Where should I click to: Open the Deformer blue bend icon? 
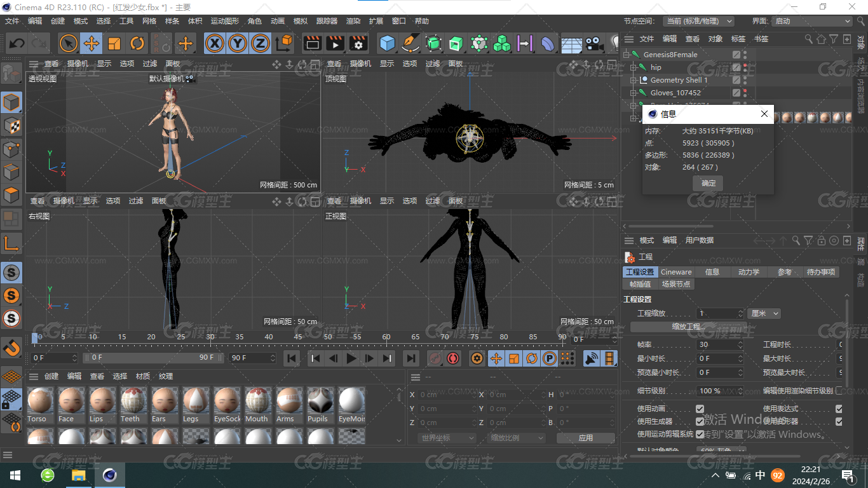tap(548, 44)
